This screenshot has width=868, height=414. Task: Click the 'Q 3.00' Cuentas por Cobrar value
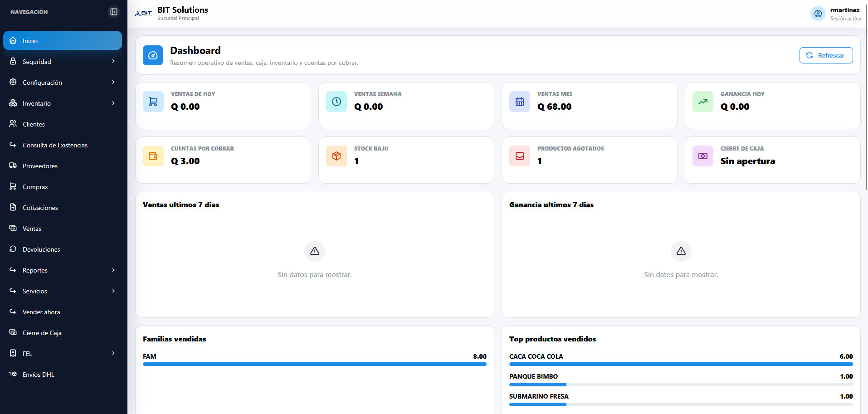click(x=185, y=161)
